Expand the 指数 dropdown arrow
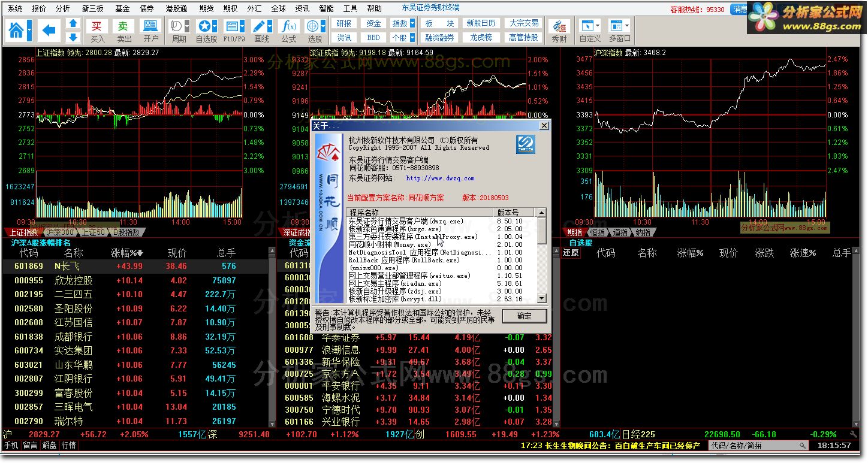868x463 pixels. (412, 23)
